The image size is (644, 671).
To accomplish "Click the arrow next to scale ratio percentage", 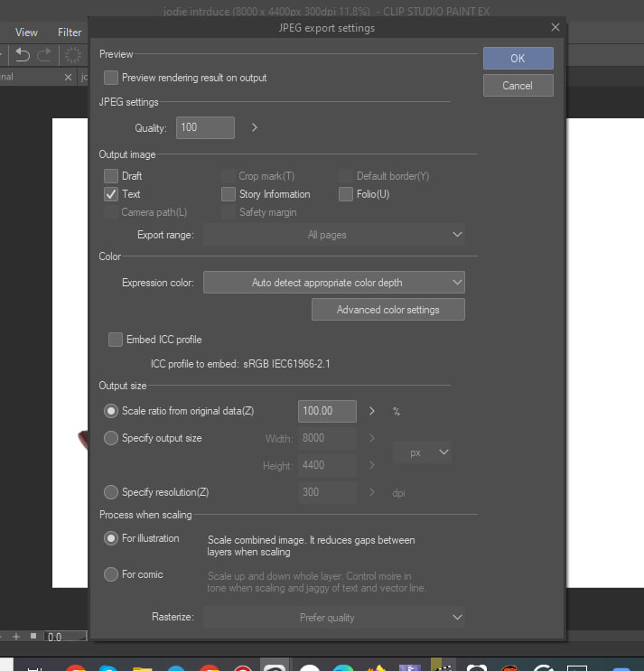I will (372, 411).
